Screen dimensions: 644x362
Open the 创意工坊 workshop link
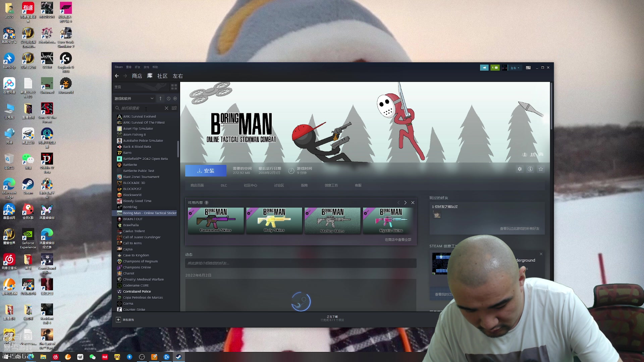coord(331,185)
